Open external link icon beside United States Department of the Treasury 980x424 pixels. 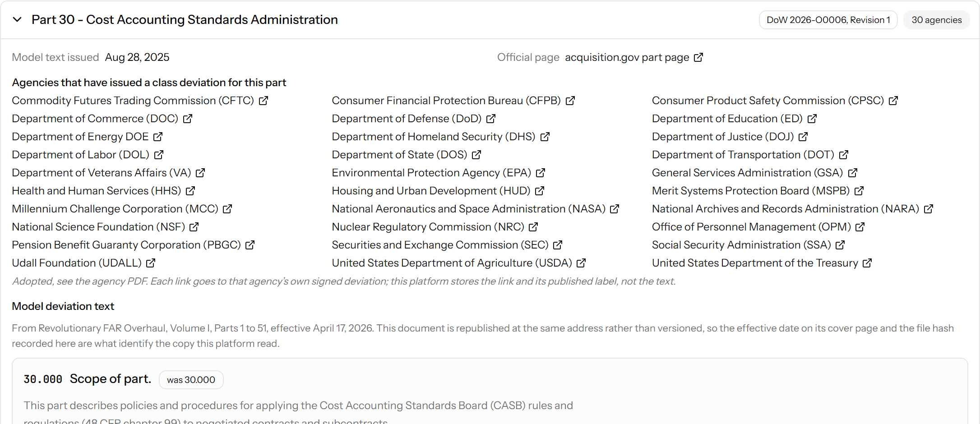point(867,263)
